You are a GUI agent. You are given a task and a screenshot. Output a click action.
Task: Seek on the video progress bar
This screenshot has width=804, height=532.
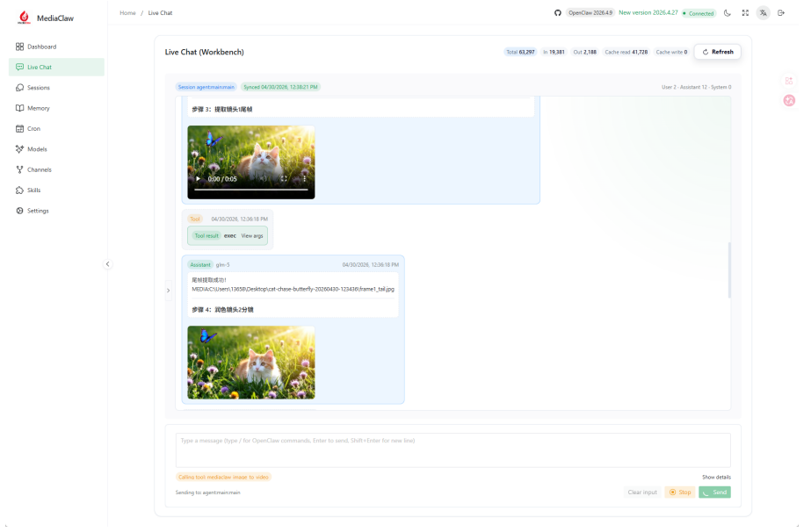251,190
